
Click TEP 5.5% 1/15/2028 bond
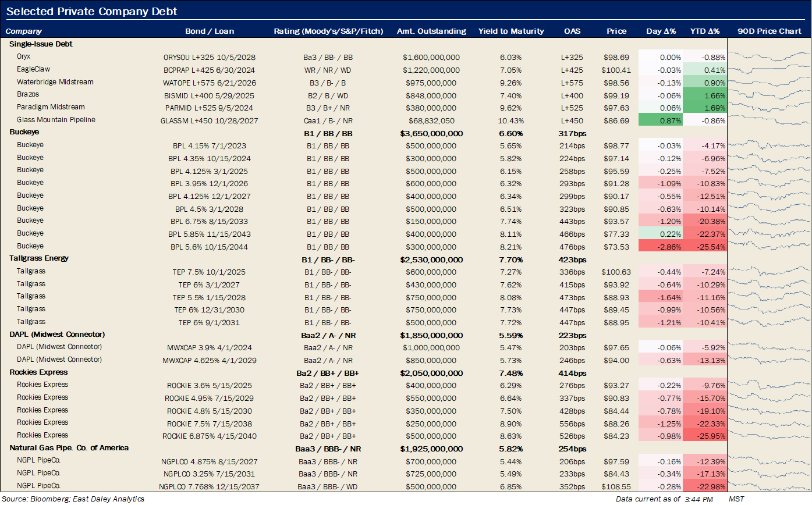pos(210,297)
